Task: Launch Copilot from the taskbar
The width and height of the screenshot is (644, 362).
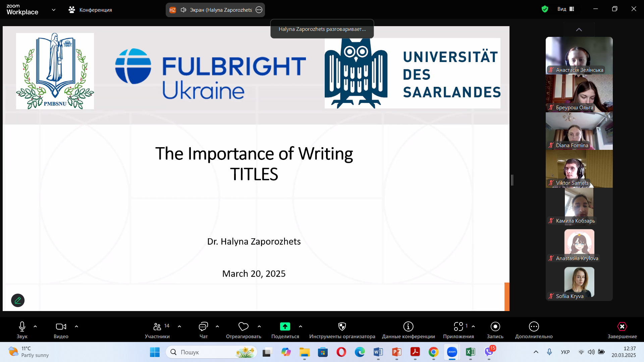Action: pyautogui.click(x=286, y=352)
